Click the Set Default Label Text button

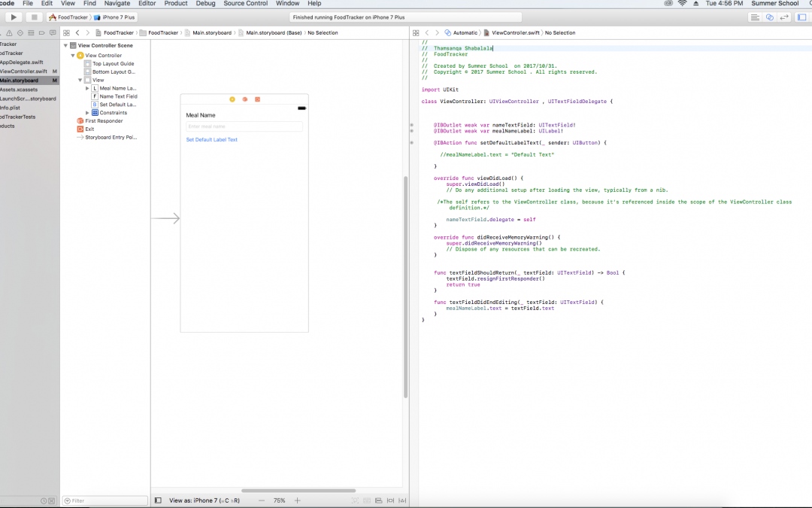coord(212,140)
